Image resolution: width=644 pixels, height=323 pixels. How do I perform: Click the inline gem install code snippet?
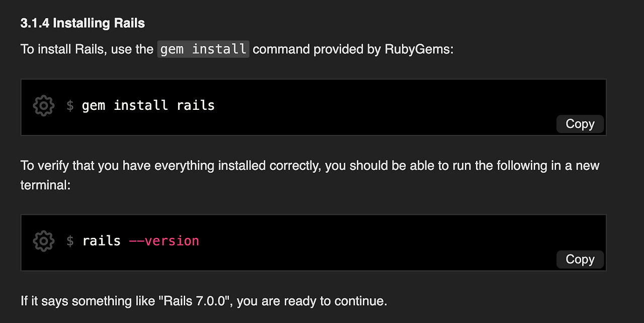point(203,49)
